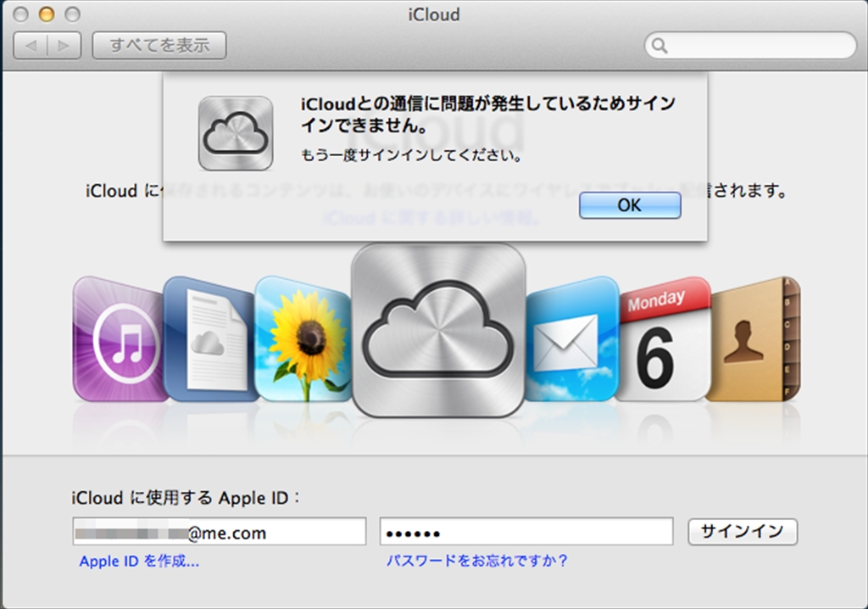
Task: Open the パスワードをお忘れですか？ link
Action: pos(477,561)
